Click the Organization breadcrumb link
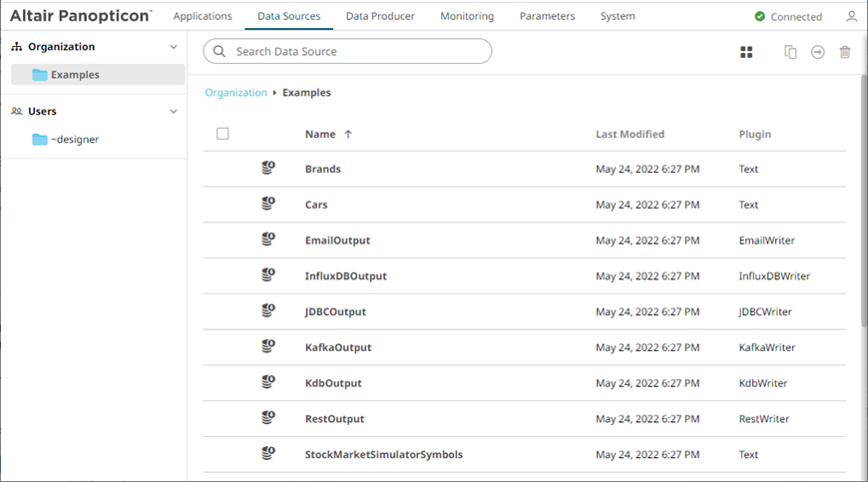Screen dimensions: 868x482 235,93
